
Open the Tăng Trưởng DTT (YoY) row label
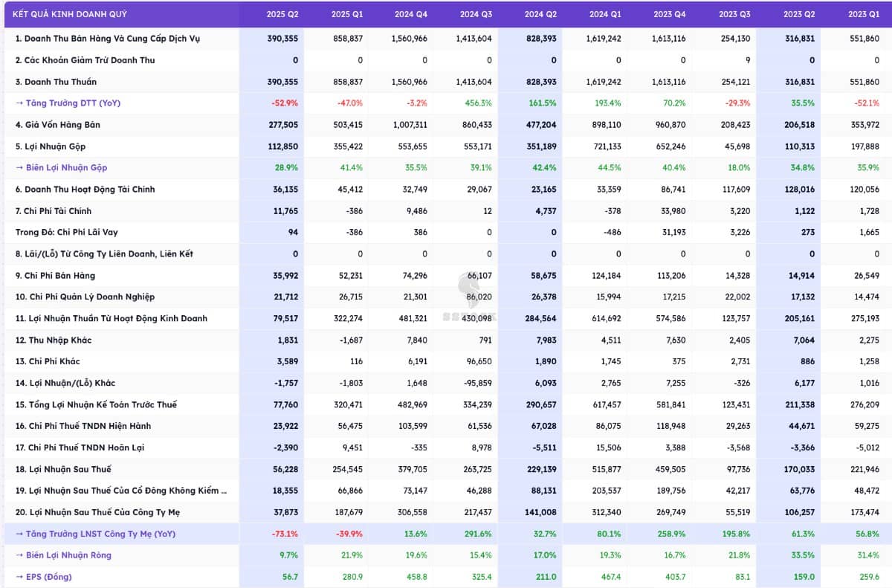point(68,103)
